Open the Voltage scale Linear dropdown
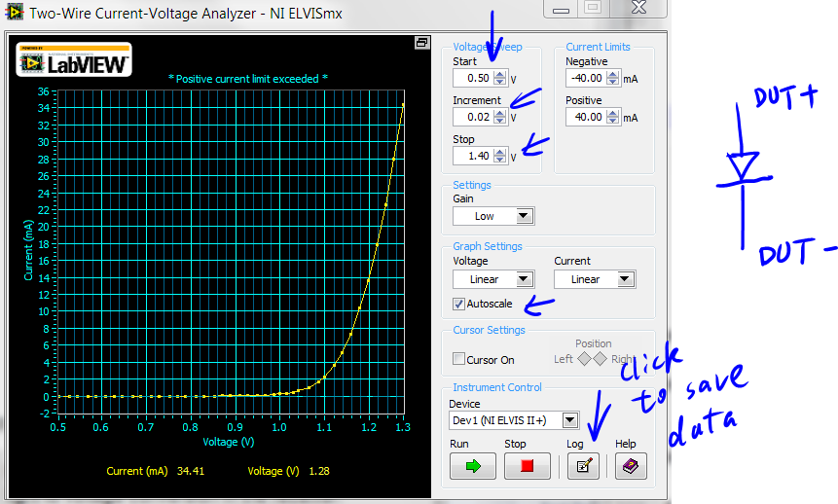838x504 pixels. 493,279
